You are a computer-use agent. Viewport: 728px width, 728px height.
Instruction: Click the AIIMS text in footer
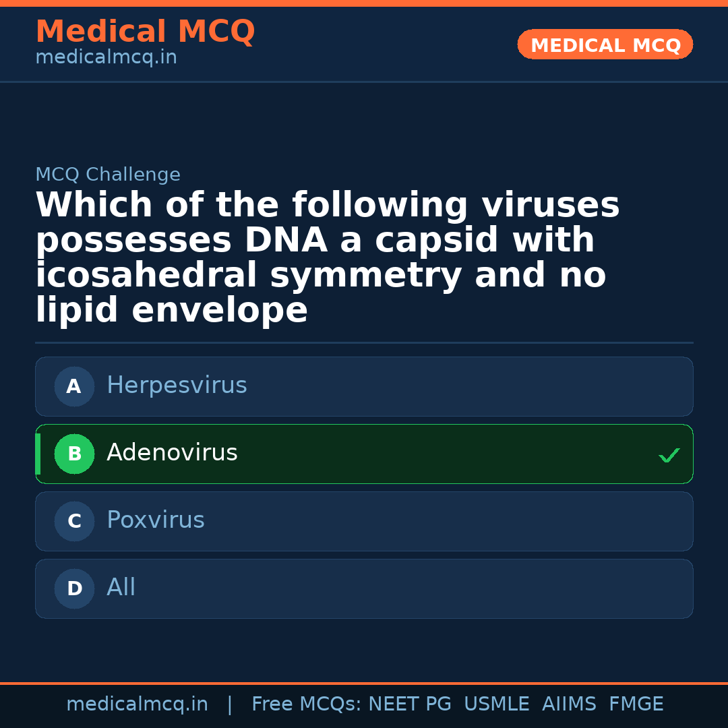click(x=569, y=704)
